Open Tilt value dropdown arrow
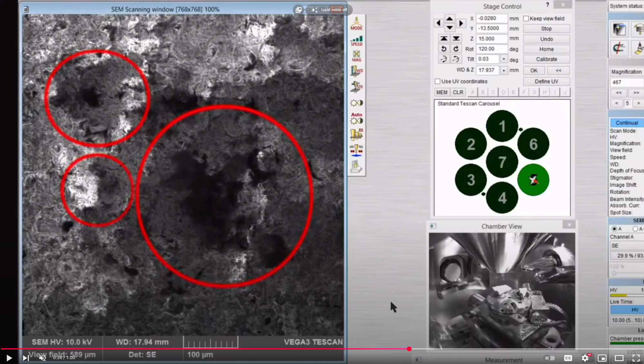 pyautogui.click(x=504, y=59)
